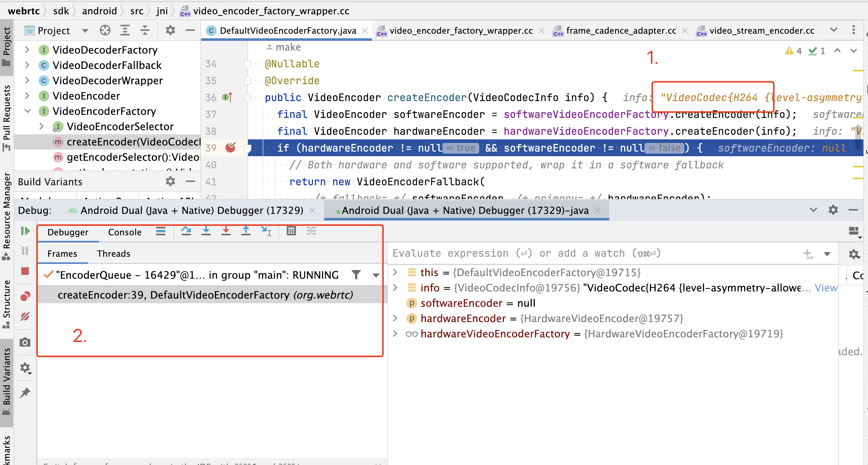Click 'sdk' in breadcrumb path
This screenshot has width=868, height=465.
coord(61,11)
